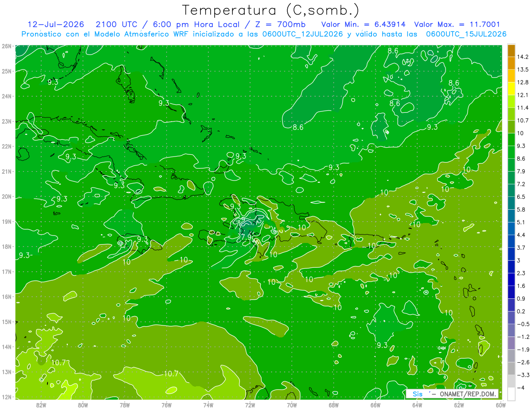Click the 2.3 value on color scale
This screenshot has height=411, width=532.
click(522, 273)
